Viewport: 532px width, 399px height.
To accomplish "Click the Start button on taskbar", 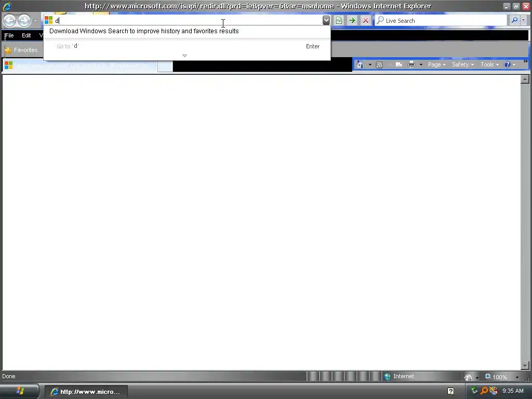I will tap(19, 392).
